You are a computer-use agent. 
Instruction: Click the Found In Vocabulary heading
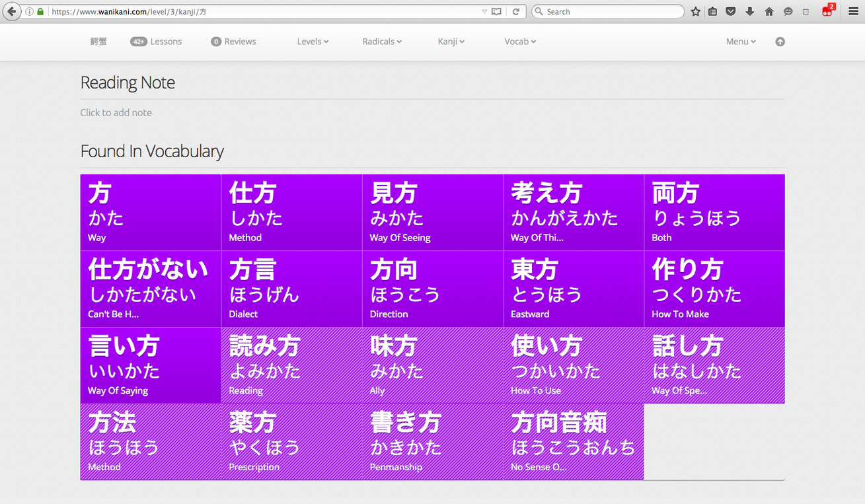152,151
